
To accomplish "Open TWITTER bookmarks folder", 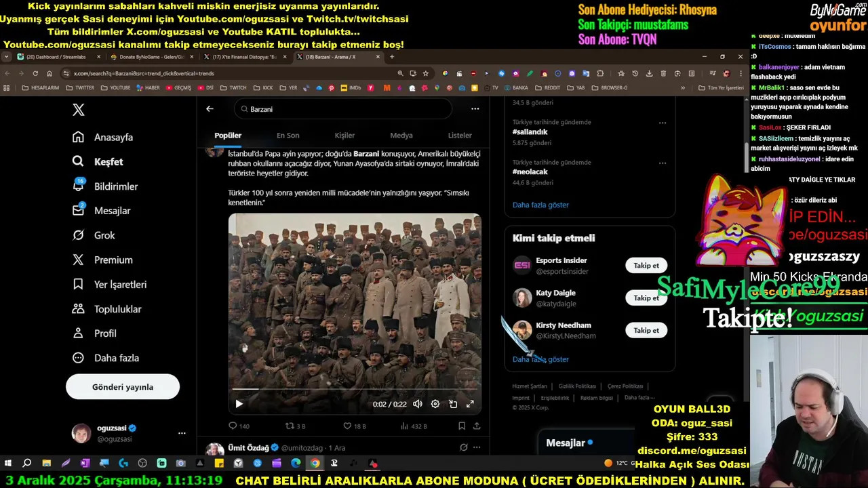I will point(79,87).
